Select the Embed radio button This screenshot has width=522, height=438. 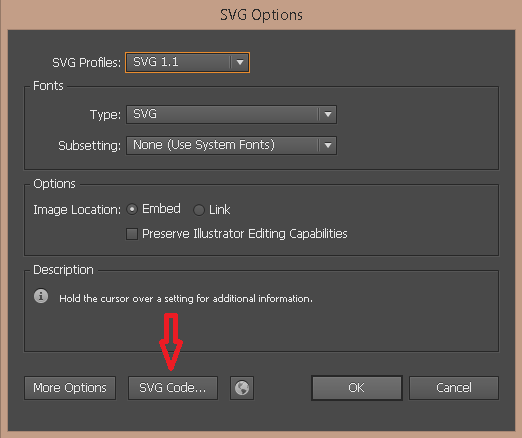point(132,209)
